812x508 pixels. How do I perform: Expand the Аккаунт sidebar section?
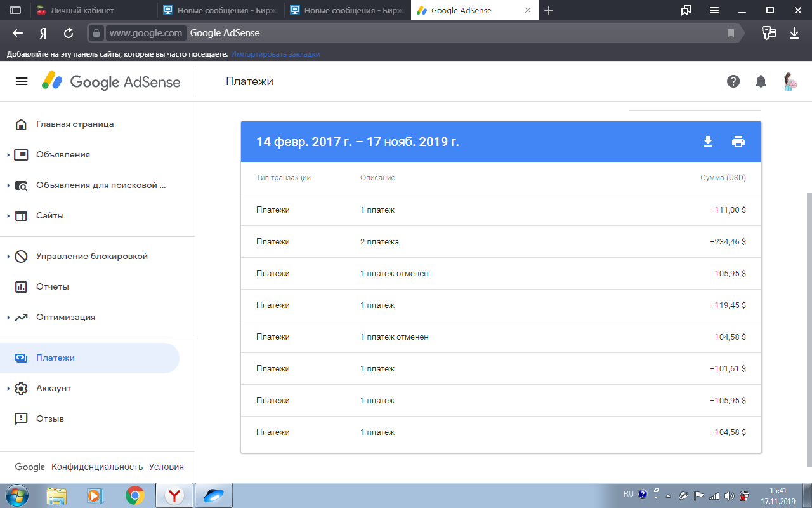coord(8,389)
